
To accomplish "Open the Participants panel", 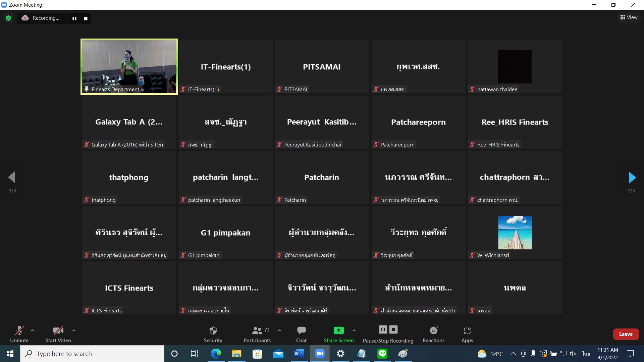I will click(257, 331).
